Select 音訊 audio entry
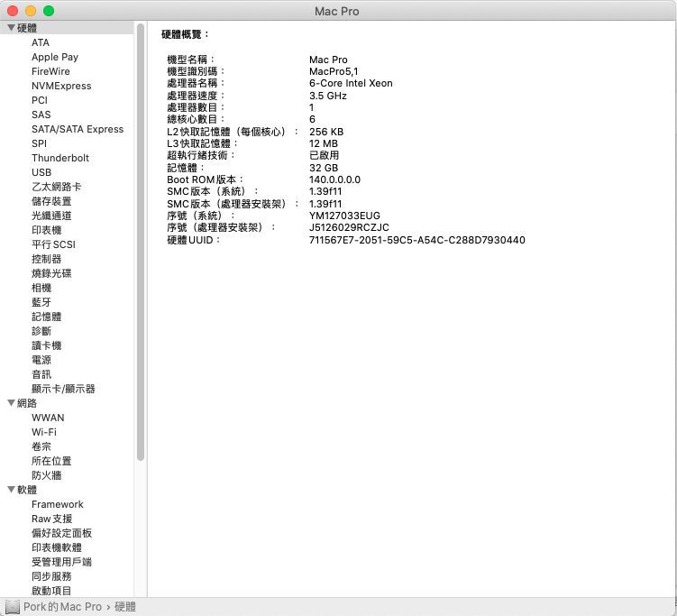 coord(41,374)
